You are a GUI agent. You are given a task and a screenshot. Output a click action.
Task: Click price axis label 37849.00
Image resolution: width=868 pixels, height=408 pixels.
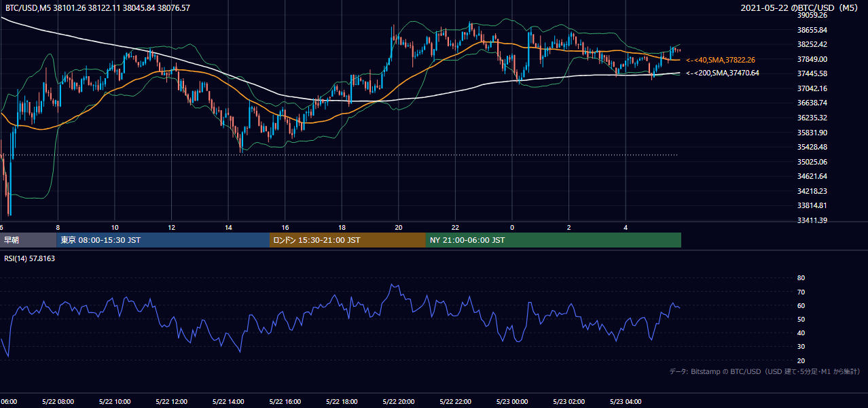(x=812, y=59)
